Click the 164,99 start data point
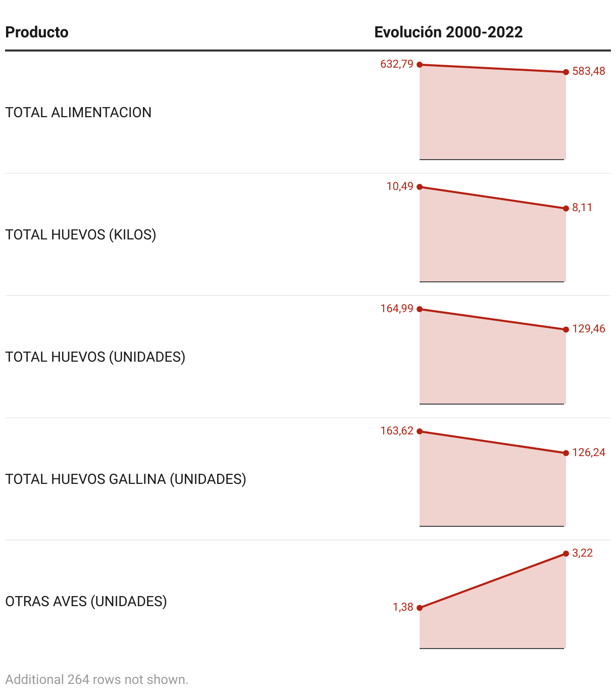 (420, 309)
